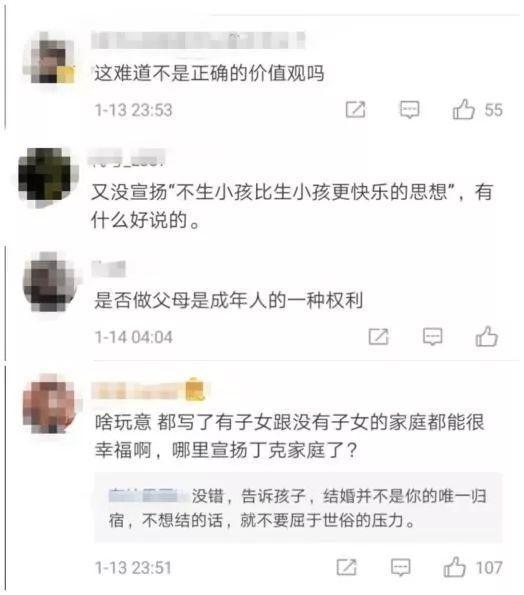
Task: Open comment about 丁克家庭
Action: tap(289, 436)
